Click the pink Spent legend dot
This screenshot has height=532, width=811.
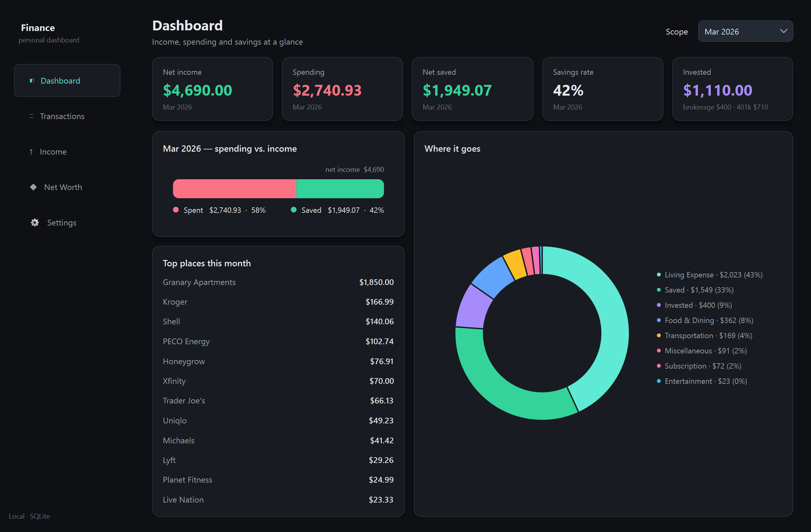(176, 210)
